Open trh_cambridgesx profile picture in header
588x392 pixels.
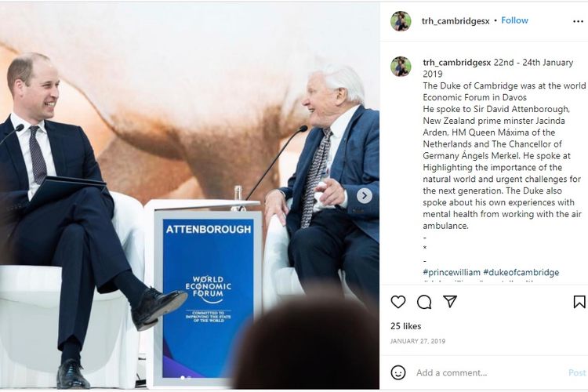401,21
